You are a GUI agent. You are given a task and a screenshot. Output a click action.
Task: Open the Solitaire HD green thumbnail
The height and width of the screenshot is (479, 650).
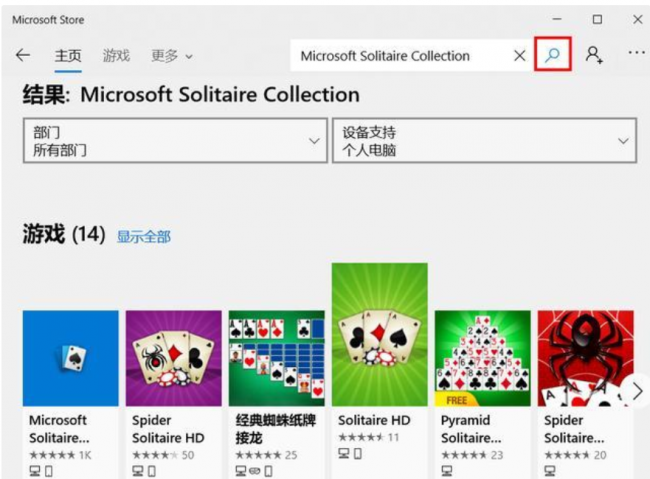click(x=380, y=334)
